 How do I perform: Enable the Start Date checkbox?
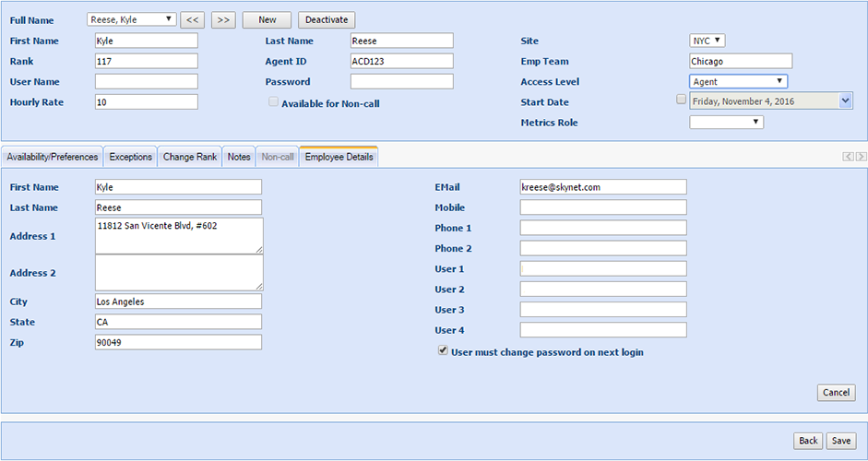681,100
